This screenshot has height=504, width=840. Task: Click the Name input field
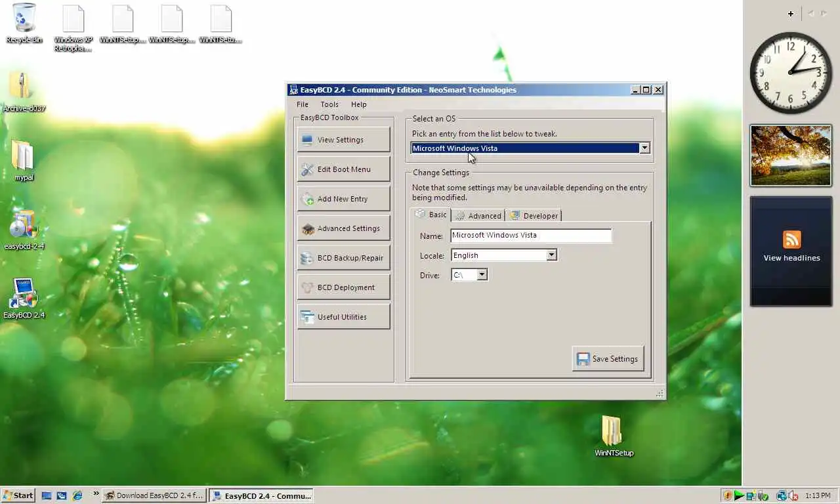pyautogui.click(x=531, y=235)
